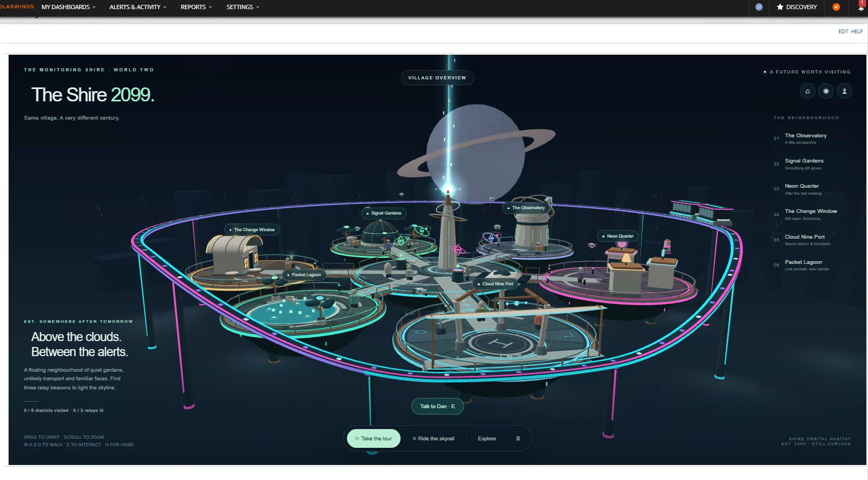Open the Edit link

(x=843, y=32)
